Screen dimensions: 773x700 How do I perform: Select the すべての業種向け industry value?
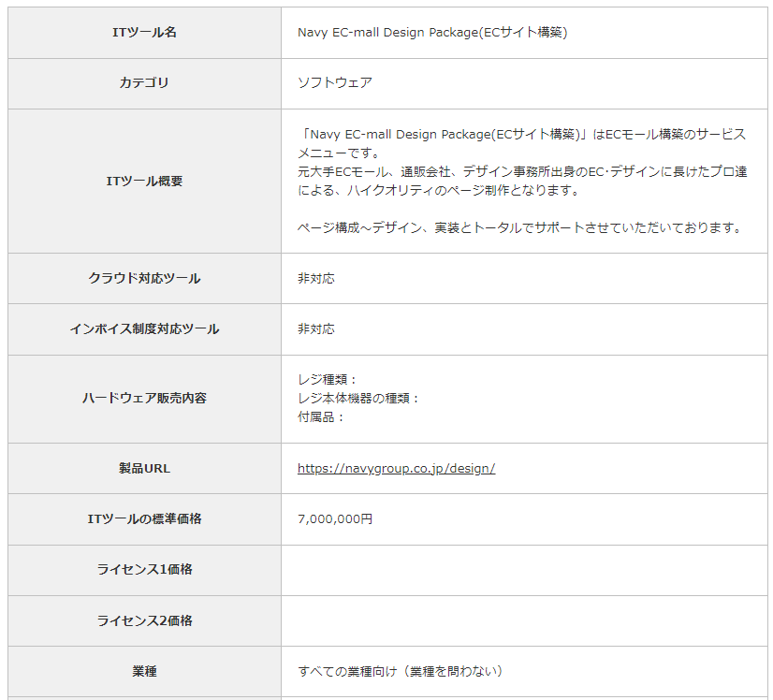[x=400, y=671]
